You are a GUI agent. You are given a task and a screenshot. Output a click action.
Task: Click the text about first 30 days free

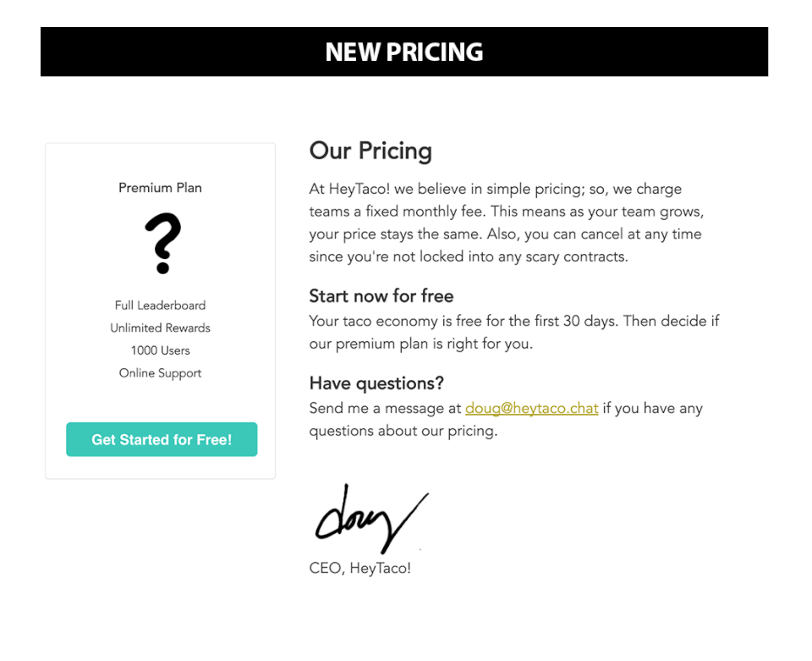pos(513,322)
